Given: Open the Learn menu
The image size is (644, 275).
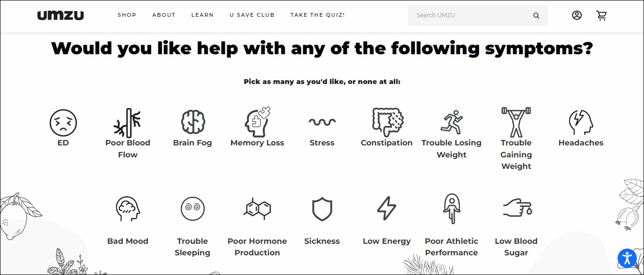Looking at the screenshot, I should (202, 15).
